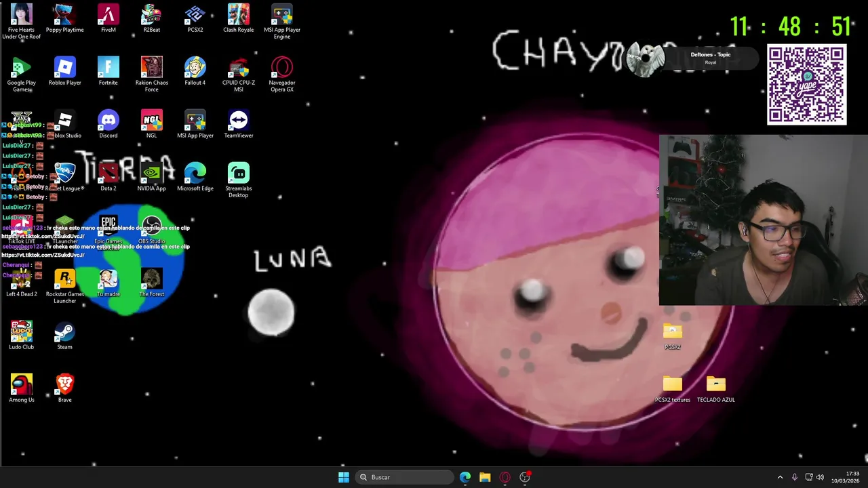Open Five Hearts Under One Roof desktop shortcut

pyautogui.click(x=22, y=21)
